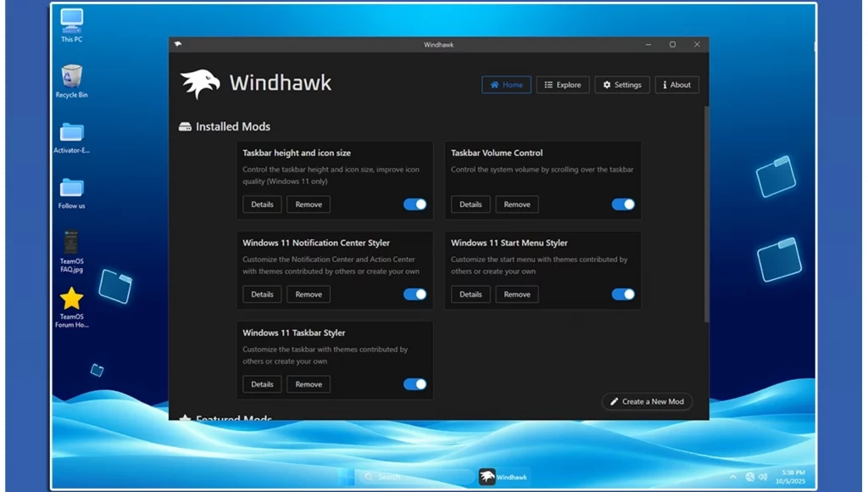Image resolution: width=868 pixels, height=492 pixels.
Task: Disable the Taskbar height and icon size mod
Action: click(x=415, y=204)
